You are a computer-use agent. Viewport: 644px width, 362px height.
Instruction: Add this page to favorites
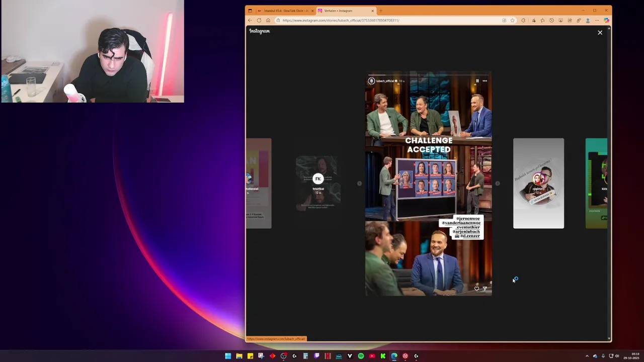click(x=513, y=21)
